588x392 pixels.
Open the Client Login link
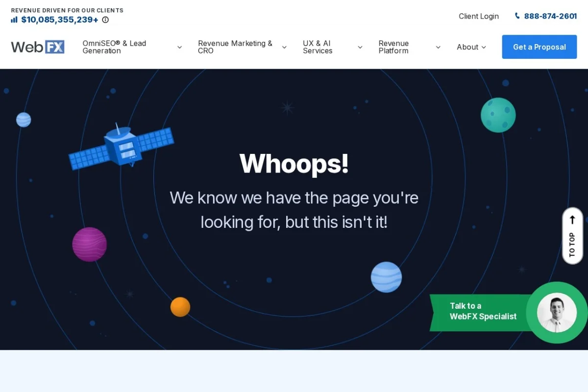coord(479,16)
